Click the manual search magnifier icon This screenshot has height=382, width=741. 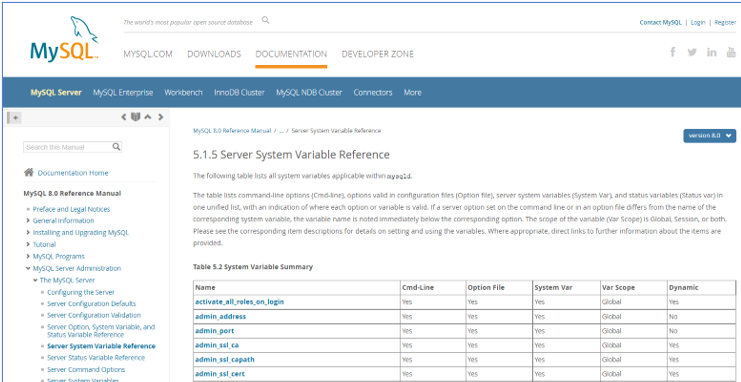pos(116,147)
